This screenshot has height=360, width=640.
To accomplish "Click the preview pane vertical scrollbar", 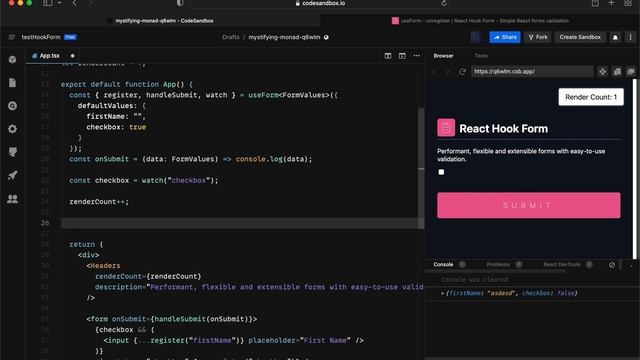I will (x=634, y=169).
